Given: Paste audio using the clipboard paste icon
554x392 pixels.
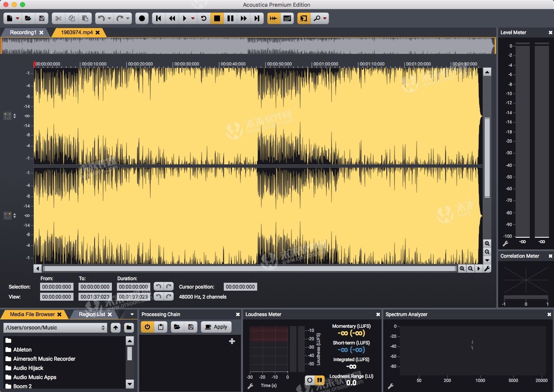Looking at the screenshot, I should point(85,18).
